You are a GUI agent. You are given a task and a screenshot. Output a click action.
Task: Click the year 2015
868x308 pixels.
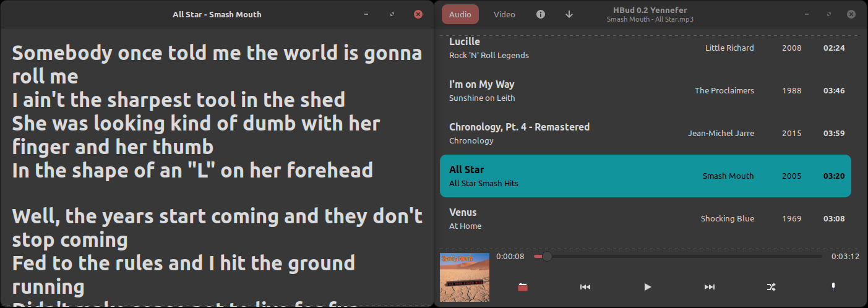792,134
